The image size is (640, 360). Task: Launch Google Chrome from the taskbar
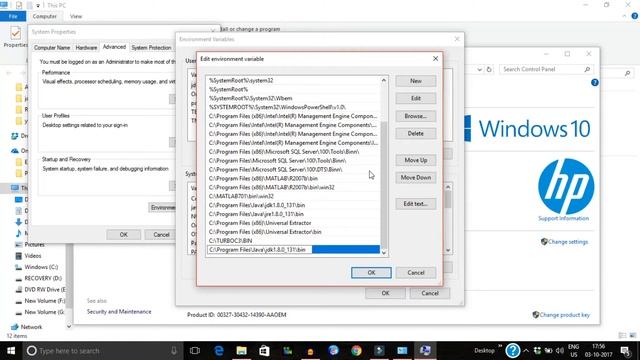pos(356,351)
